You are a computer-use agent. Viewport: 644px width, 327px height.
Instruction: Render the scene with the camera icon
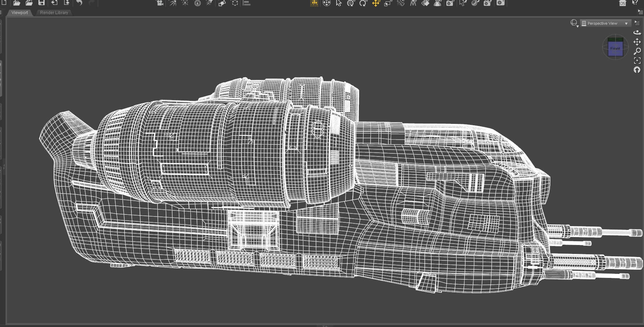pos(501,3)
